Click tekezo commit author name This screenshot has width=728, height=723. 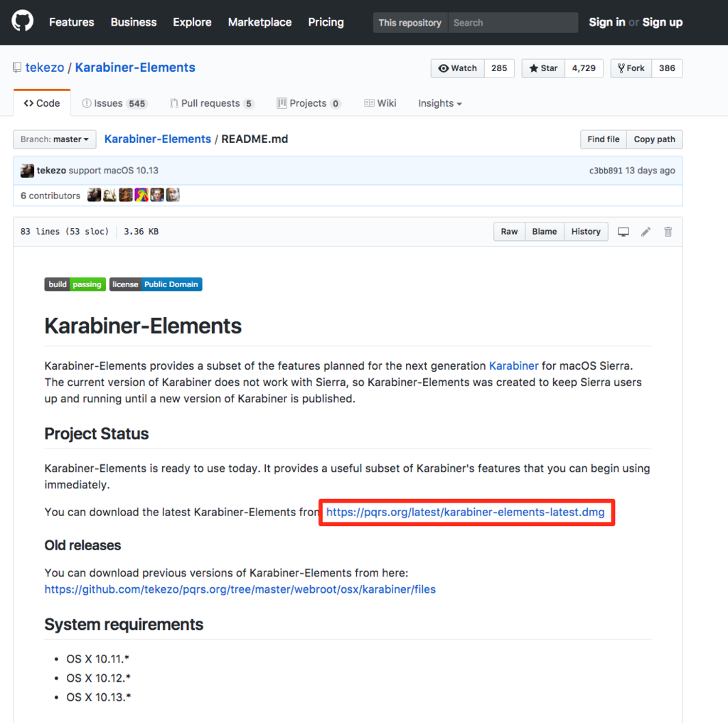[51, 171]
